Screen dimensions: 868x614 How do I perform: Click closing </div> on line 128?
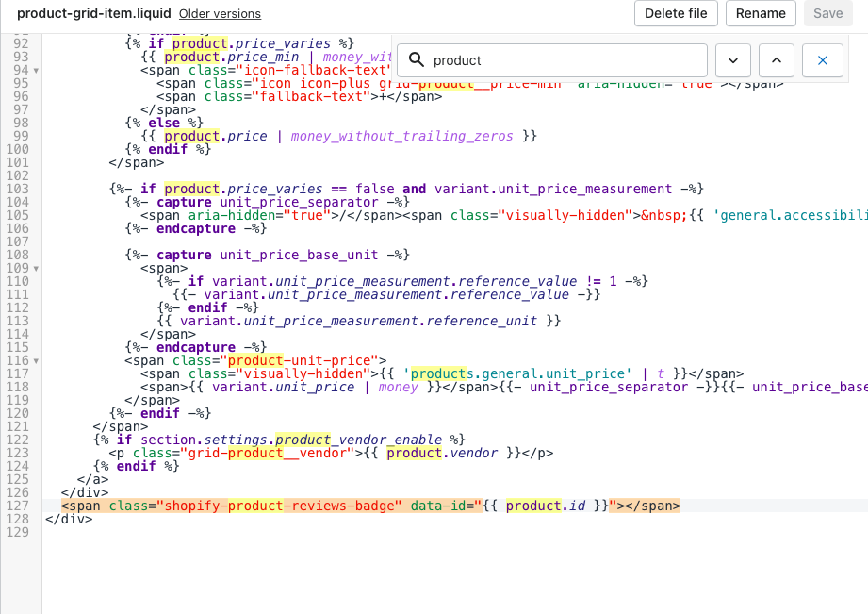click(69, 520)
